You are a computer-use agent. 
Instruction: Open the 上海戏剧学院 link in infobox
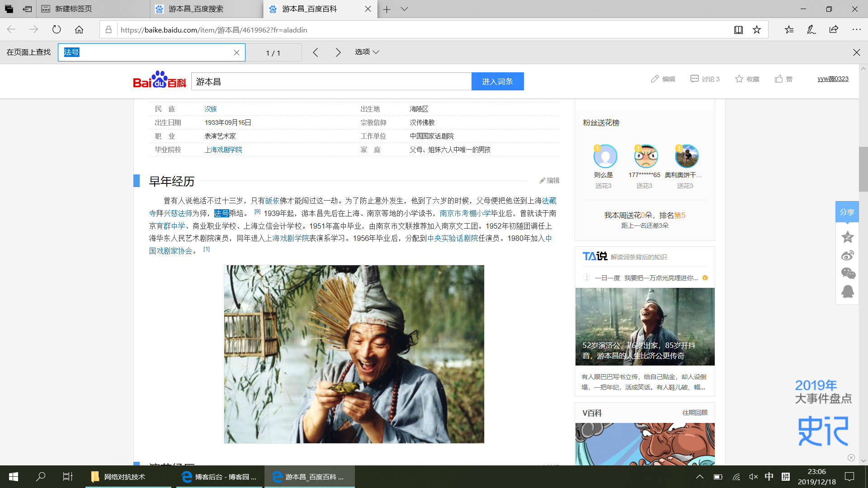[x=223, y=150]
